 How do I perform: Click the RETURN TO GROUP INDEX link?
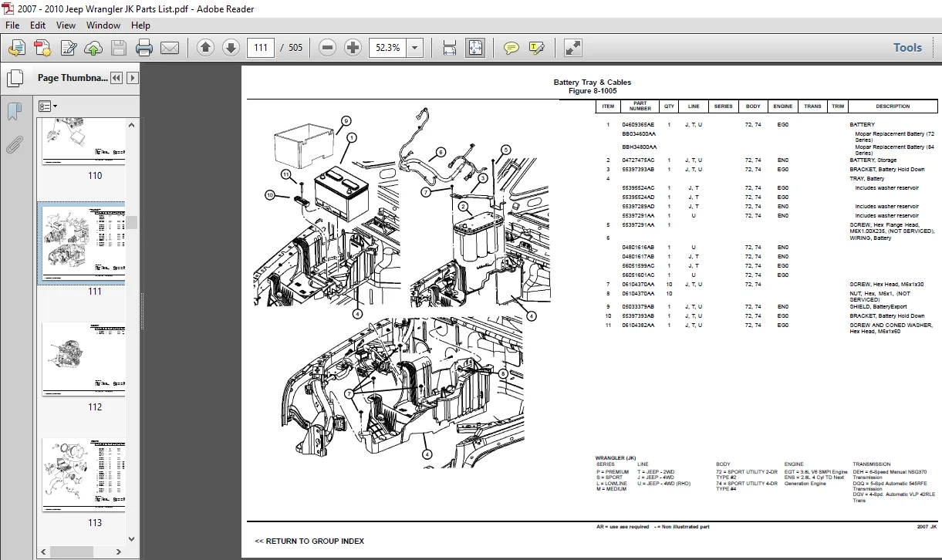309,541
